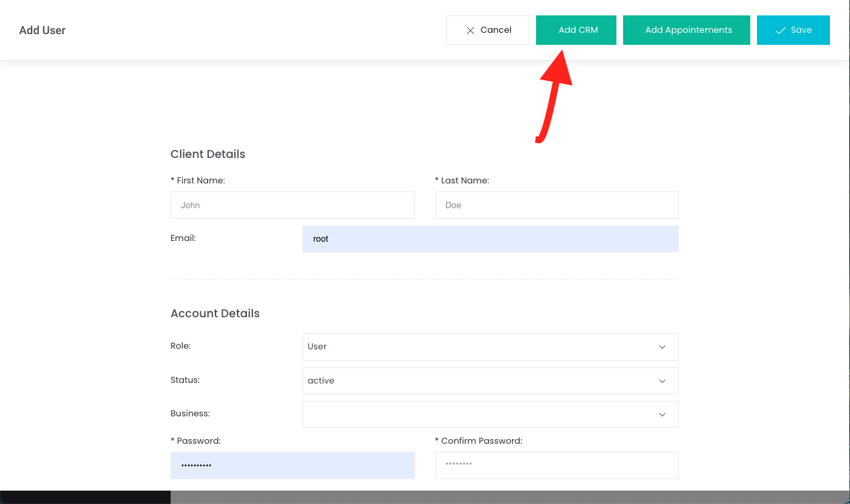Focus the First Name input field
850x504 pixels.
(x=292, y=205)
